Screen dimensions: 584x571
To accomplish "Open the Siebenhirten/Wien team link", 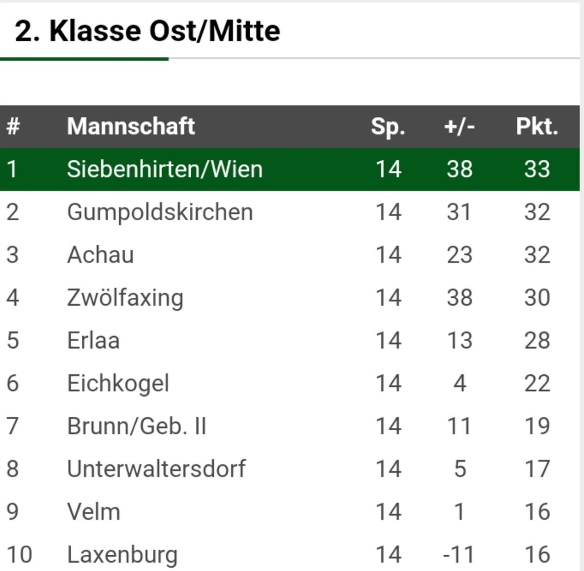I will click(165, 169).
